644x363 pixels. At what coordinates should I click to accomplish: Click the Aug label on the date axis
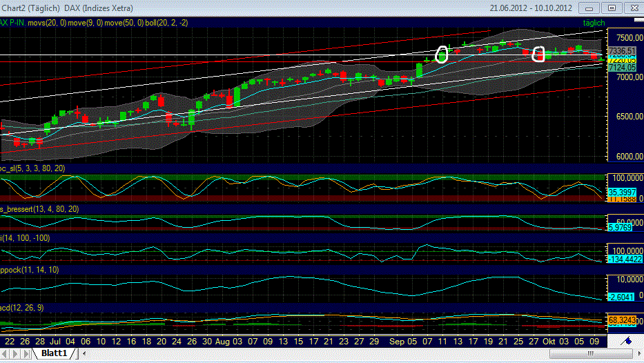[x=222, y=341]
